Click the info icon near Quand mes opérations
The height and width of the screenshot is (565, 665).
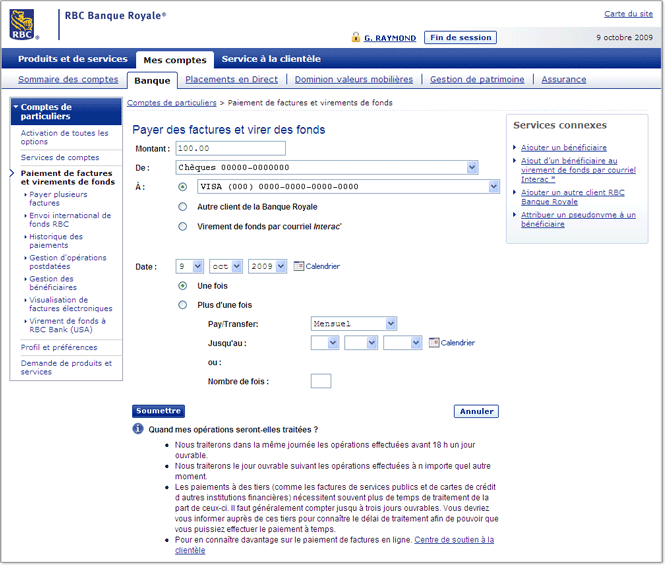pyautogui.click(x=138, y=429)
